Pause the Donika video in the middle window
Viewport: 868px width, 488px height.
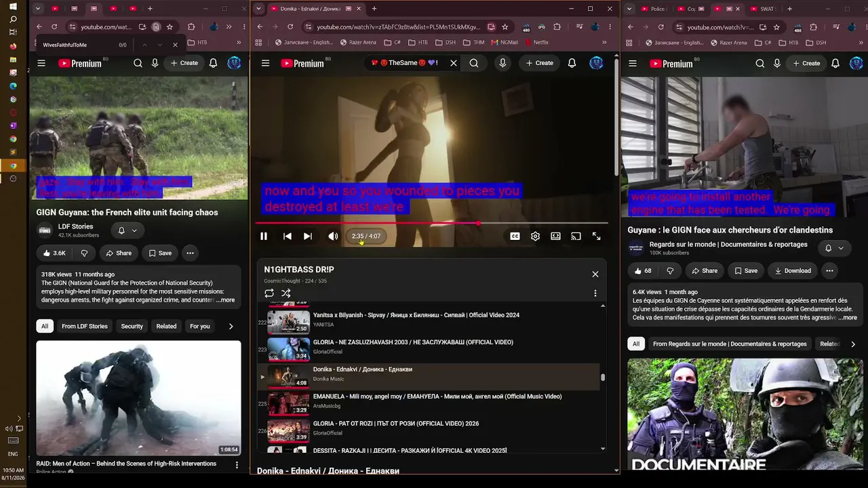tap(264, 236)
